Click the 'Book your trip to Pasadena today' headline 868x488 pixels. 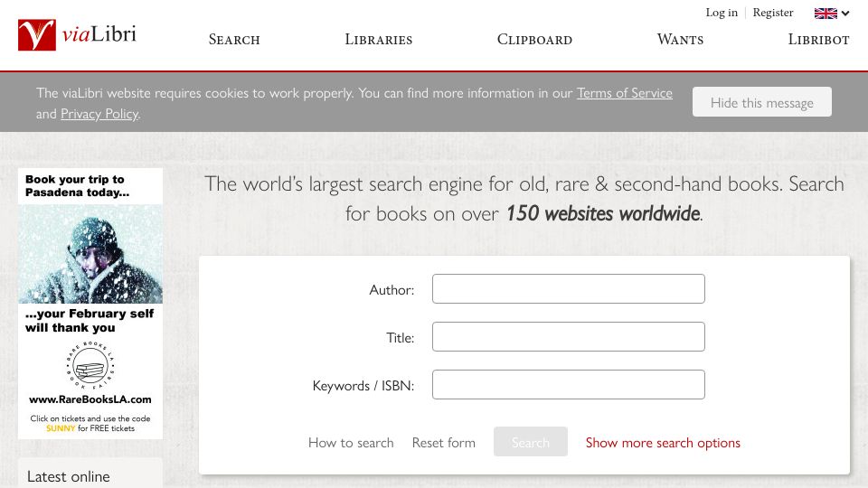[x=78, y=186]
